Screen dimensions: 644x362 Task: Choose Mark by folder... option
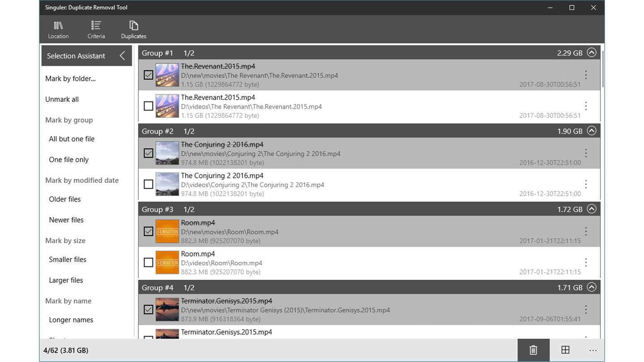coord(70,79)
